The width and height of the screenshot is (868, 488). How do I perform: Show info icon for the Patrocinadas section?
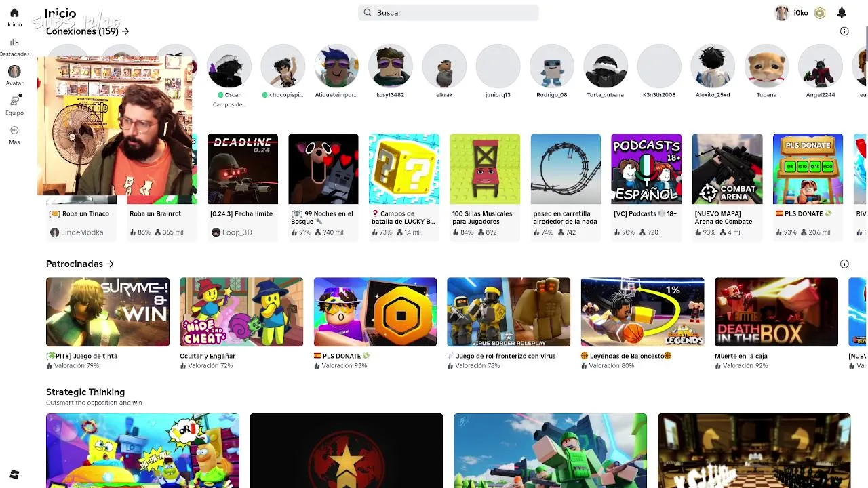click(844, 264)
